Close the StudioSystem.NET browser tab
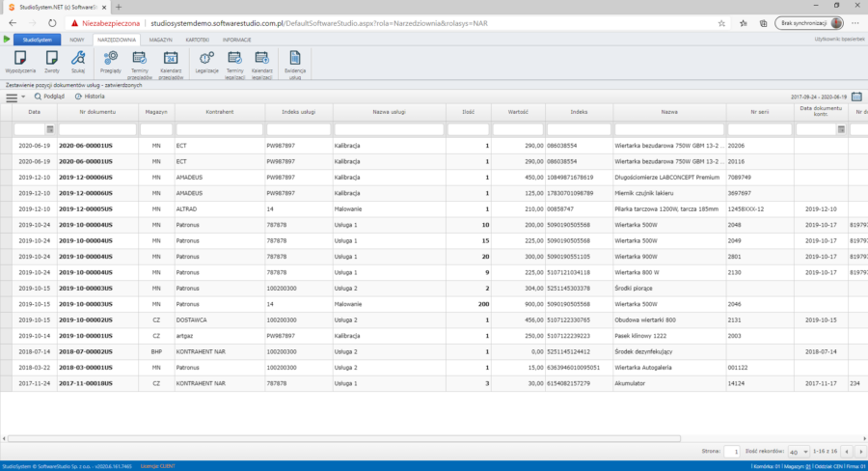 click(103, 7)
